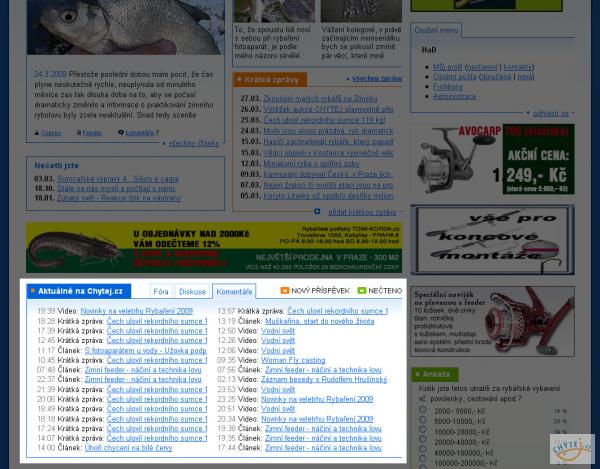This screenshot has height=469, width=600.
Task: Click the large fish article photo
Action: pyautogui.click(x=125, y=27)
